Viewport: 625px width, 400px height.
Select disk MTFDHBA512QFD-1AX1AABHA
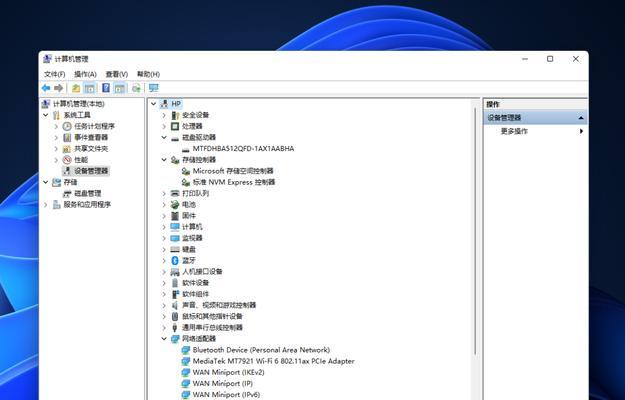[243, 149]
